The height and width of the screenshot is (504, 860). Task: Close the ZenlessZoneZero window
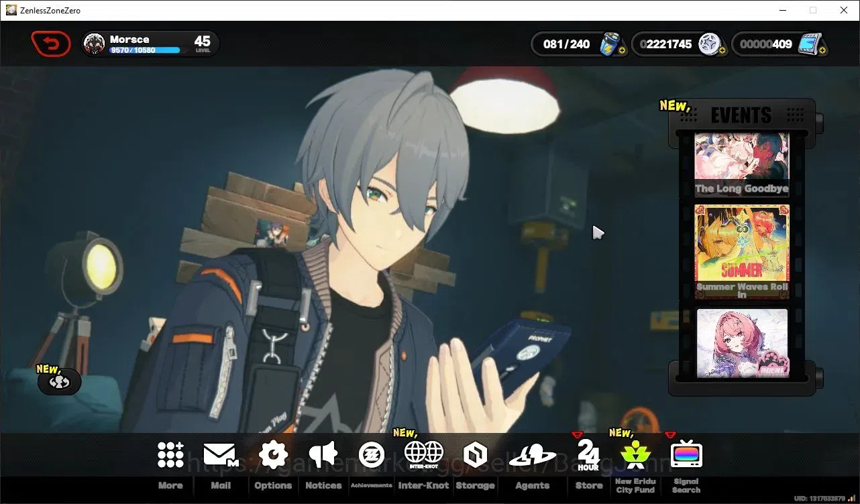click(x=844, y=10)
